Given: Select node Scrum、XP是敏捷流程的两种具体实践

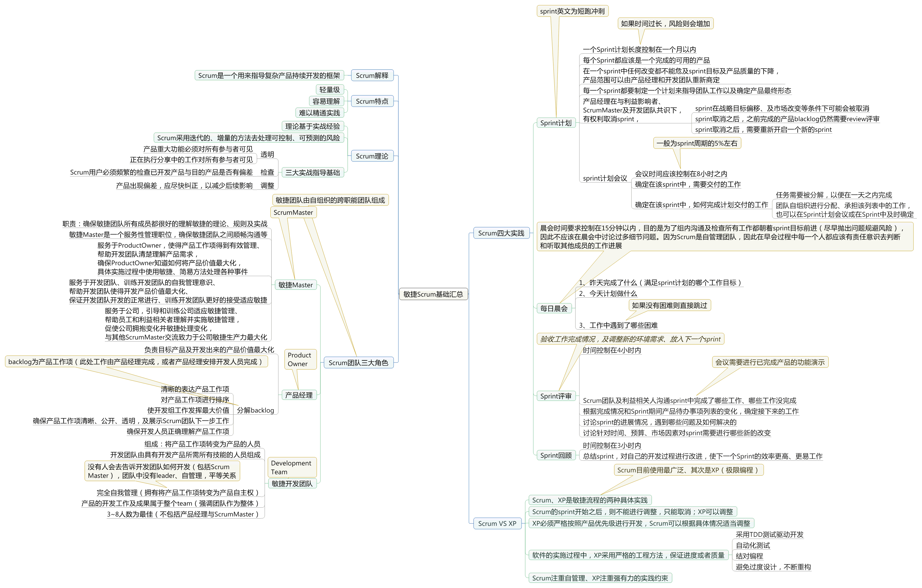Looking at the screenshot, I should tap(590, 500).
